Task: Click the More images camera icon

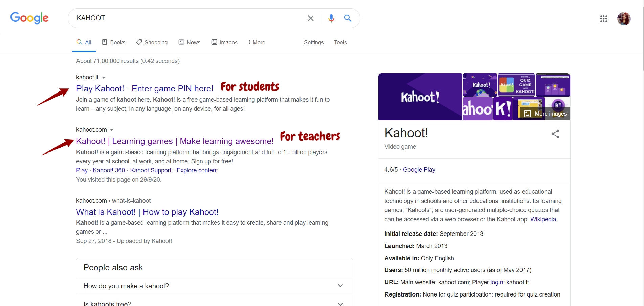Action: point(527,114)
